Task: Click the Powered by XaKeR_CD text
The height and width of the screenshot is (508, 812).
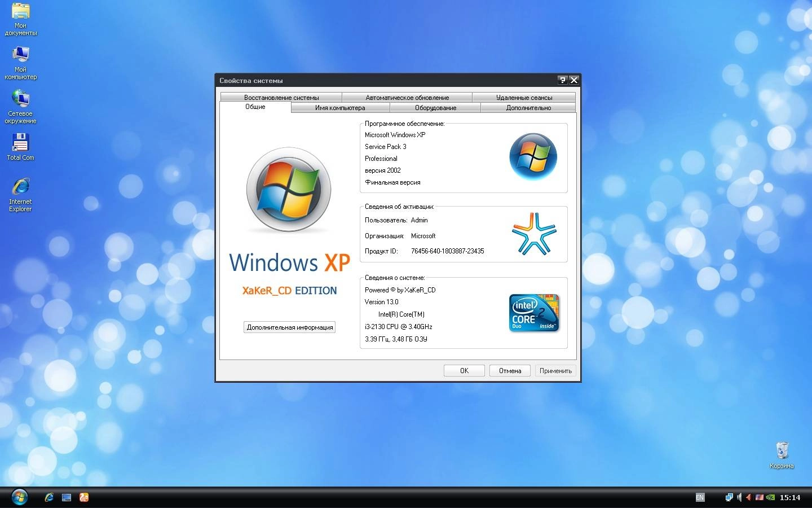Action: point(400,290)
